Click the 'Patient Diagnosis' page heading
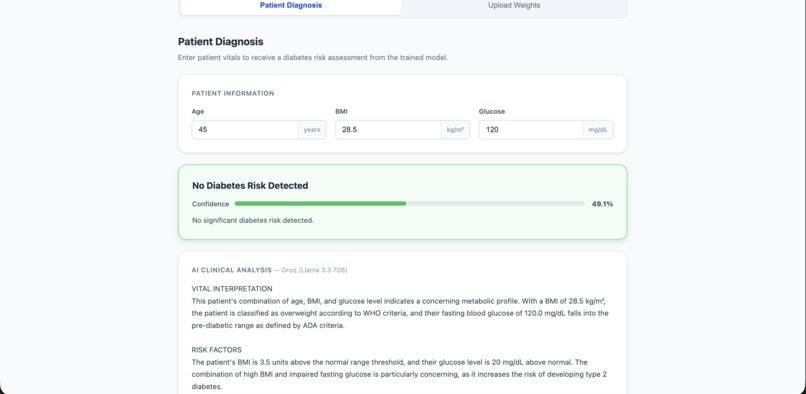The height and width of the screenshot is (394, 806). point(221,42)
